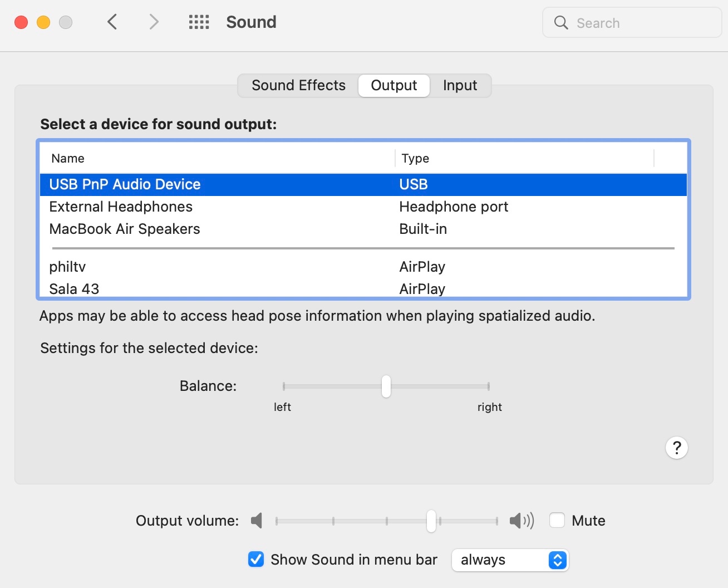Image resolution: width=728 pixels, height=588 pixels.
Task: Uncheck Show Sound in menu bar
Action: pyautogui.click(x=256, y=559)
